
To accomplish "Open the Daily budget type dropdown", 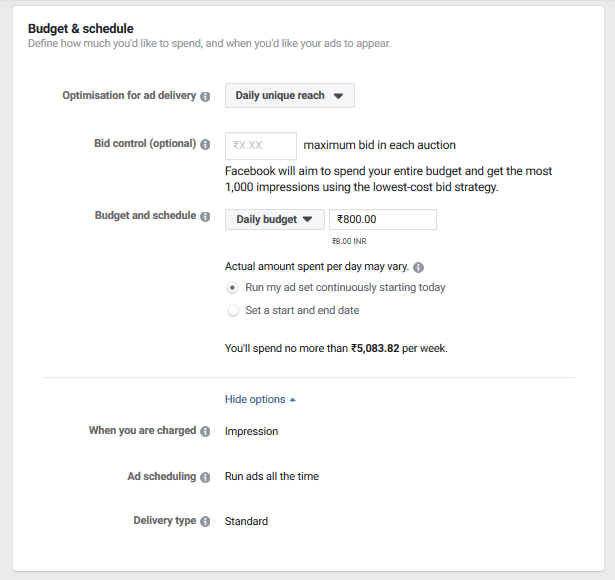I will (275, 219).
